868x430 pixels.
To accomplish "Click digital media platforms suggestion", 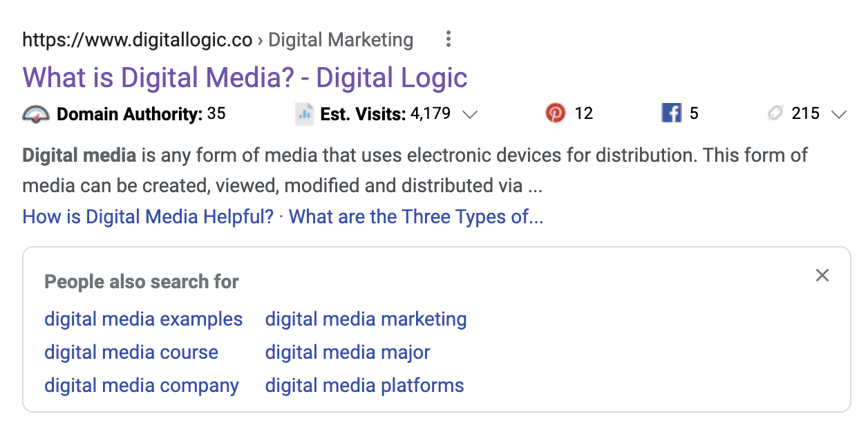I will coord(364,385).
